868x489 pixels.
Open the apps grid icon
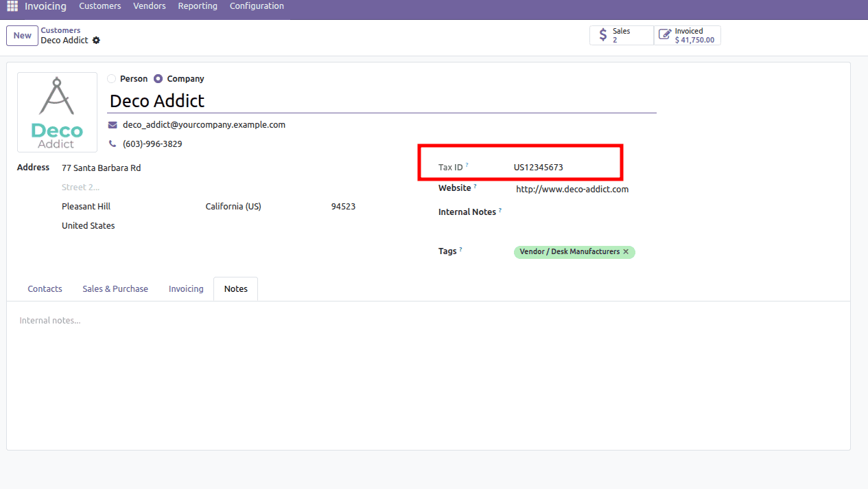[12, 5]
